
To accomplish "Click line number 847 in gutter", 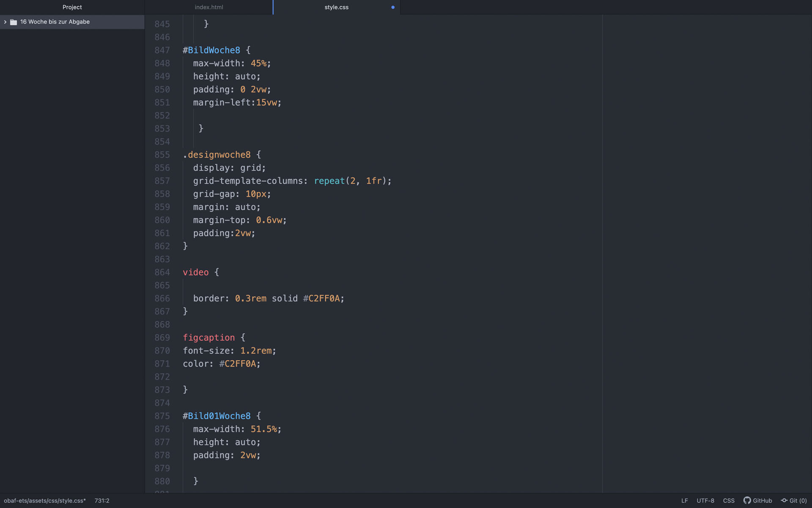I will 162,50.
